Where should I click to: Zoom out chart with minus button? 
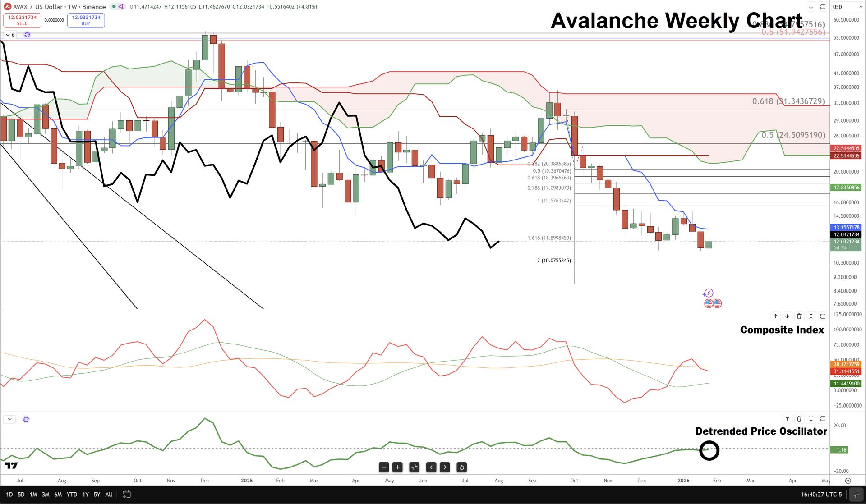pyautogui.click(x=384, y=467)
